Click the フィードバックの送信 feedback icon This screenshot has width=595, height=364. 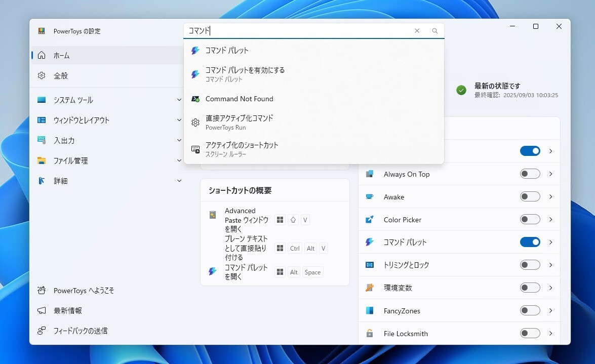[42, 331]
